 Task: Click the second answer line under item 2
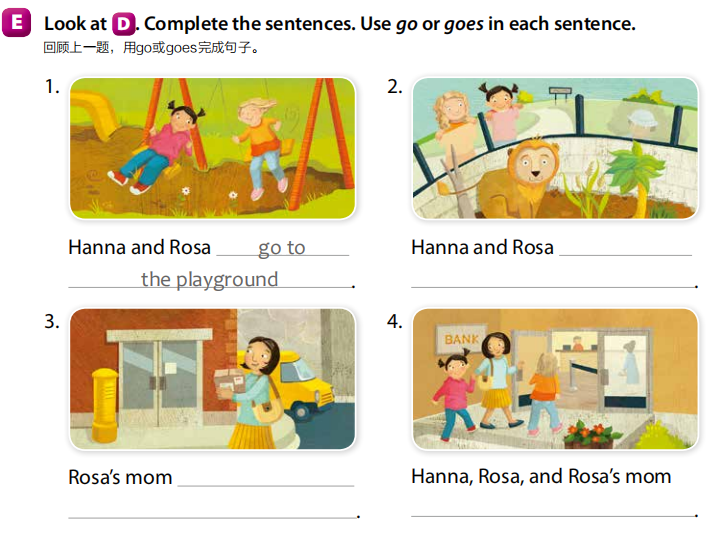pos(552,280)
